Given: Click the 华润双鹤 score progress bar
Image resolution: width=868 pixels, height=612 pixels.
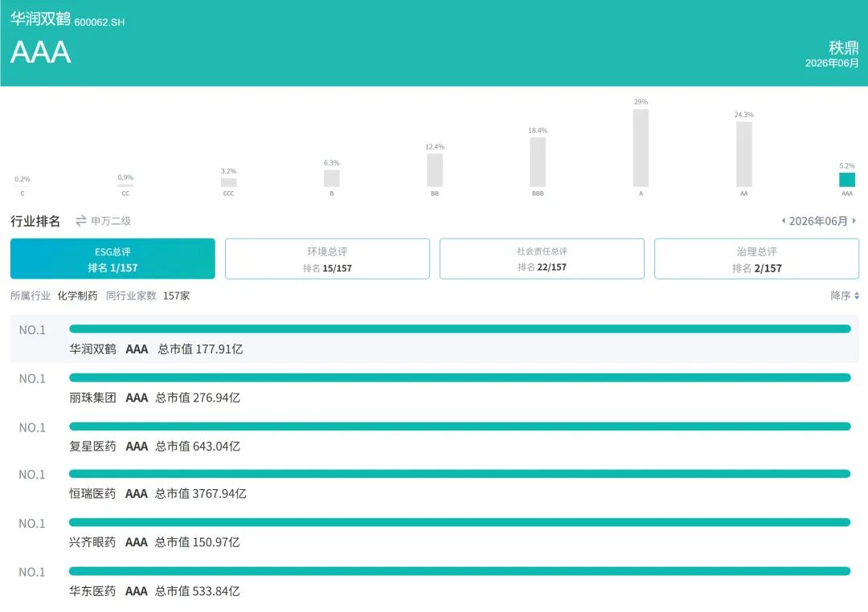Looking at the screenshot, I should pos(460,329).
